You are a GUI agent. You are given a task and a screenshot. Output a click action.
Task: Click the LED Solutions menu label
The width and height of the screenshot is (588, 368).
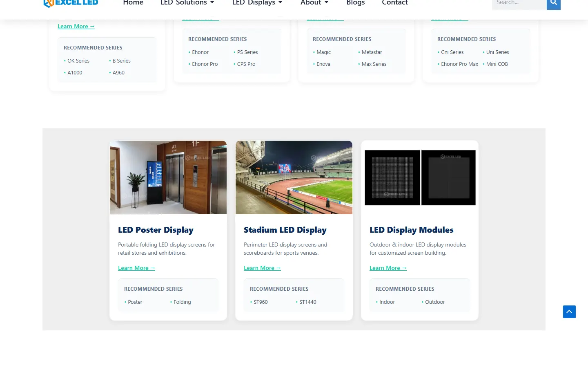coord(183,3)
